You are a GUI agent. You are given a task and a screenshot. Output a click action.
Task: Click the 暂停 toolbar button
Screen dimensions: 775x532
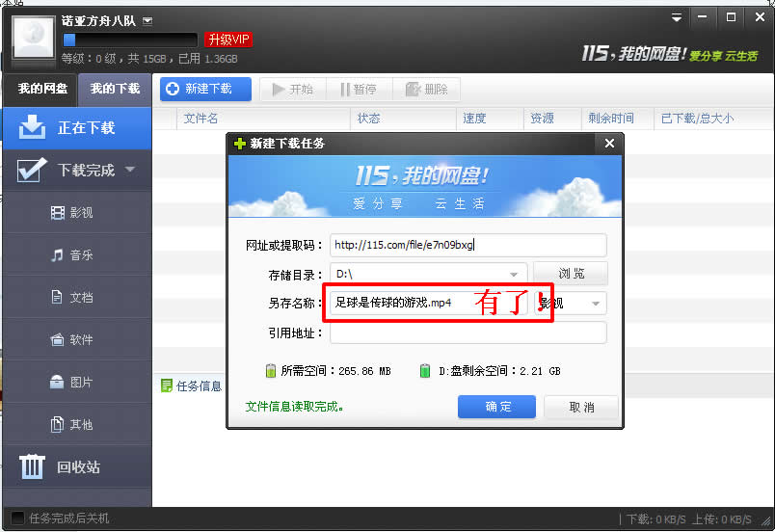click(359, 90)
